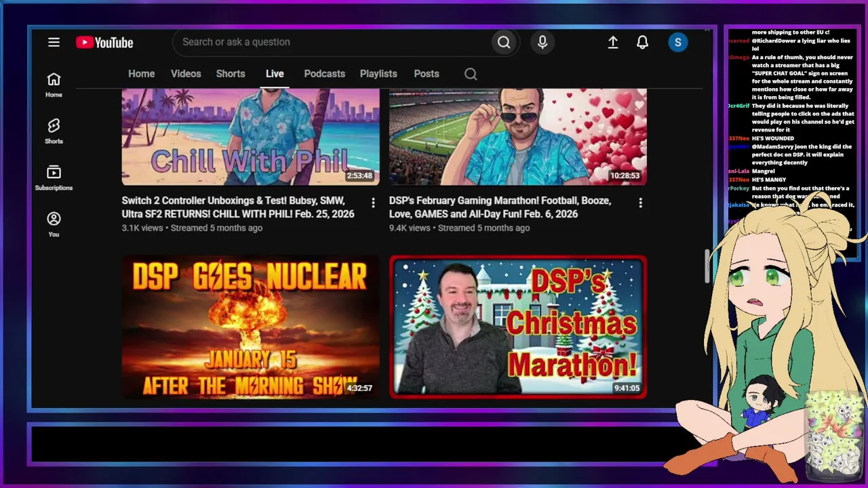This screenshot has width=868, height=488.
Task: Open the upload/create icon
Action: [x=613, y=42]
